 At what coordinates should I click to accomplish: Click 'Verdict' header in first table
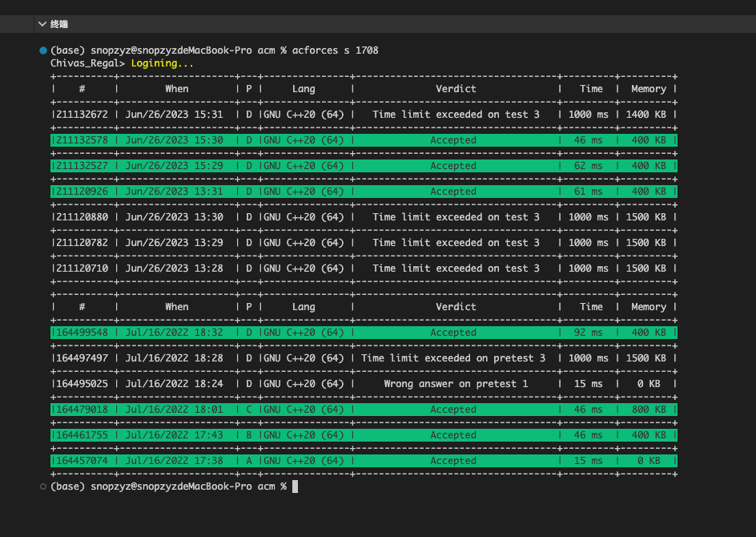tap(456, 89)
